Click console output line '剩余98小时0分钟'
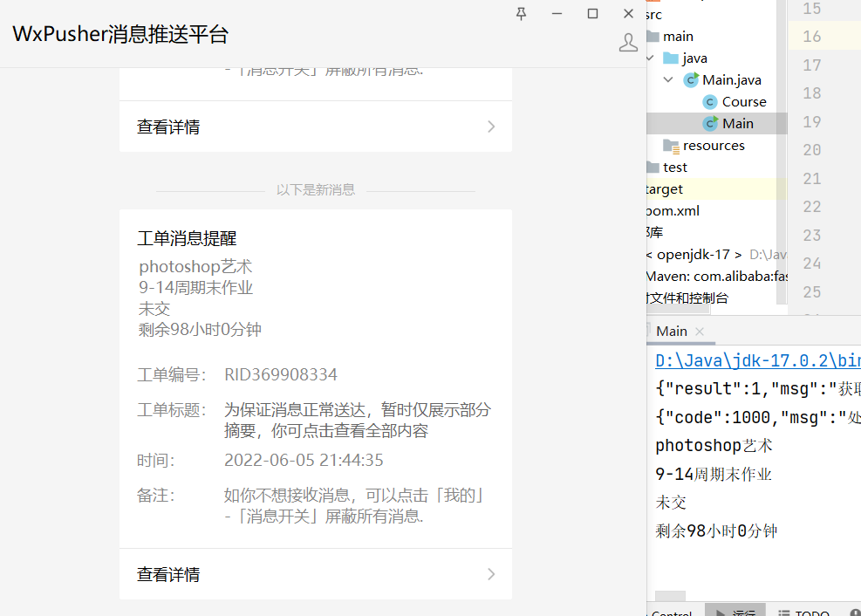 click(x=716, y=530)
